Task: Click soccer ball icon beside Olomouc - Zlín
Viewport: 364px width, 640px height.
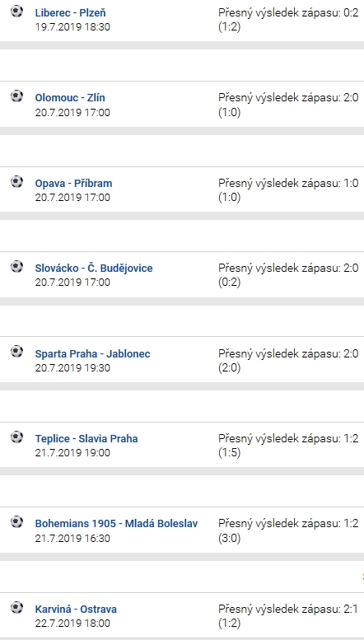Action: coord(16,96)
